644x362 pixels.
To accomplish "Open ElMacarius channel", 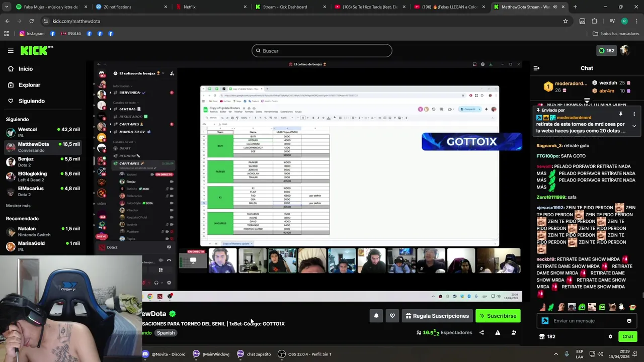I will (43, 191).
